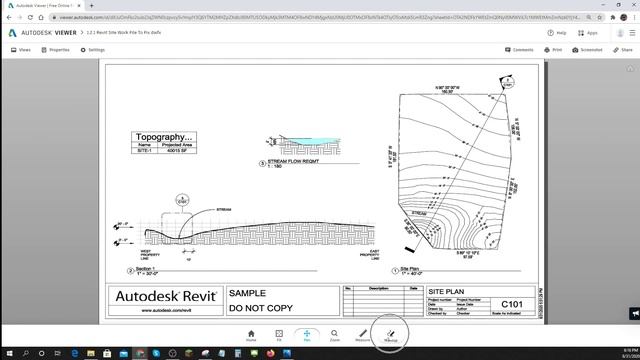Click the file name breadcrumb
Screen dimensions: 640x360
(124, 32)
